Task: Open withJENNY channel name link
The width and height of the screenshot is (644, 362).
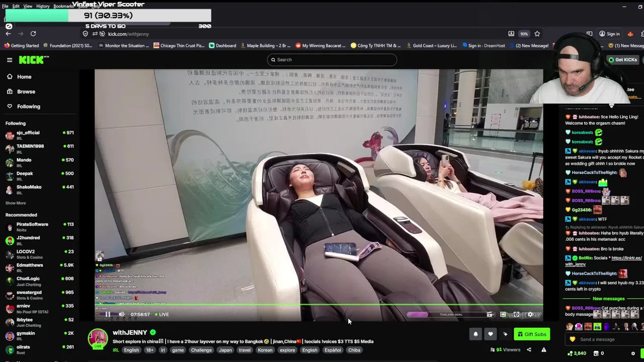Action: (x=130, y=332)
